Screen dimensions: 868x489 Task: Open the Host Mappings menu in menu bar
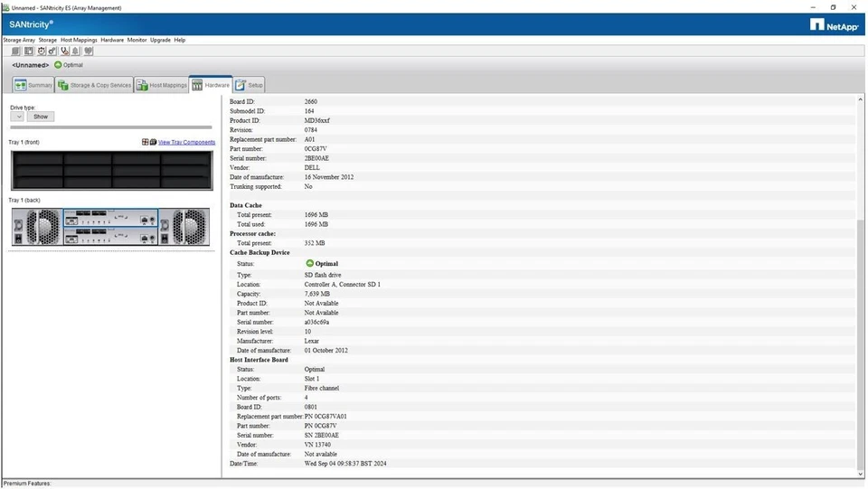click(x=79, y=40)
